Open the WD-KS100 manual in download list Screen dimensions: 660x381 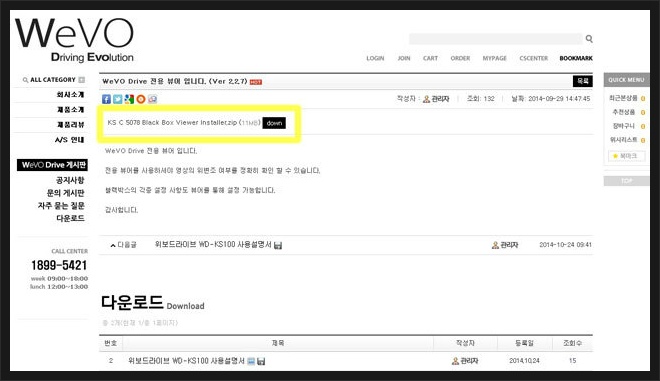(186, 361)
